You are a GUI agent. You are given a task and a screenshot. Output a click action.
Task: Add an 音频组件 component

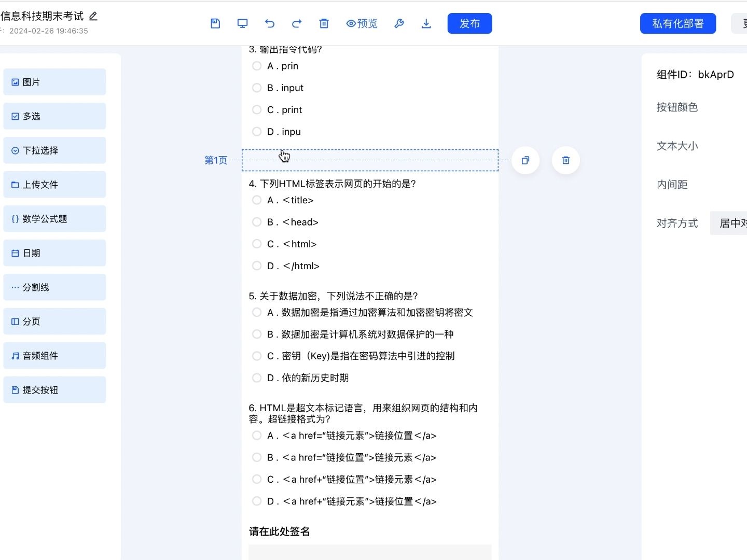click(54, 356)
